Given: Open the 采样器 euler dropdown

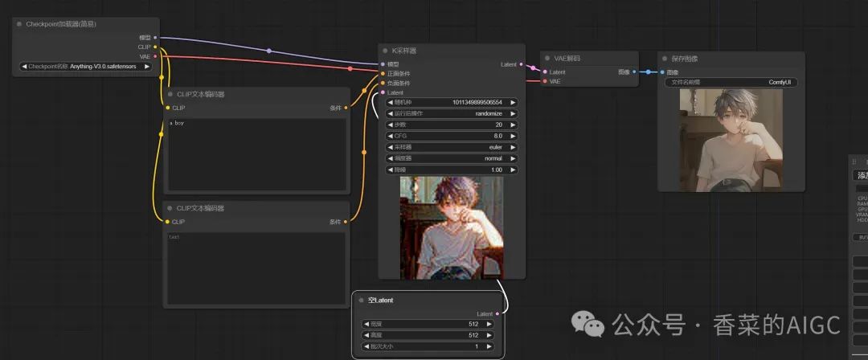Looking at the screenshot, I should 452,147.
